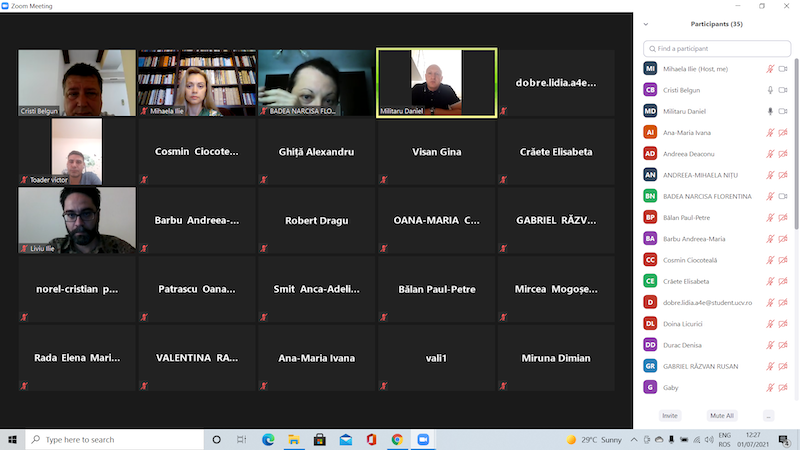Click Cristi Belgun's microphone icon in participants list

pos(770,90)
